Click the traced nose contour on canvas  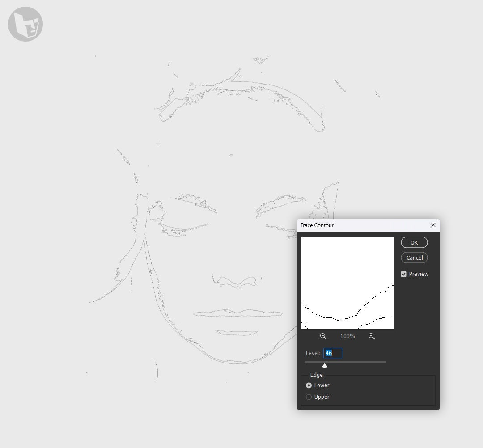[x=237, y=281]
